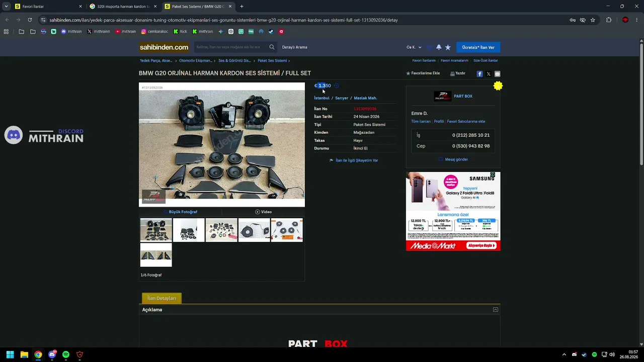Open the Chrome profile avatar
The height and width of the screenshot is (362, 644).
tap(625, 20)
